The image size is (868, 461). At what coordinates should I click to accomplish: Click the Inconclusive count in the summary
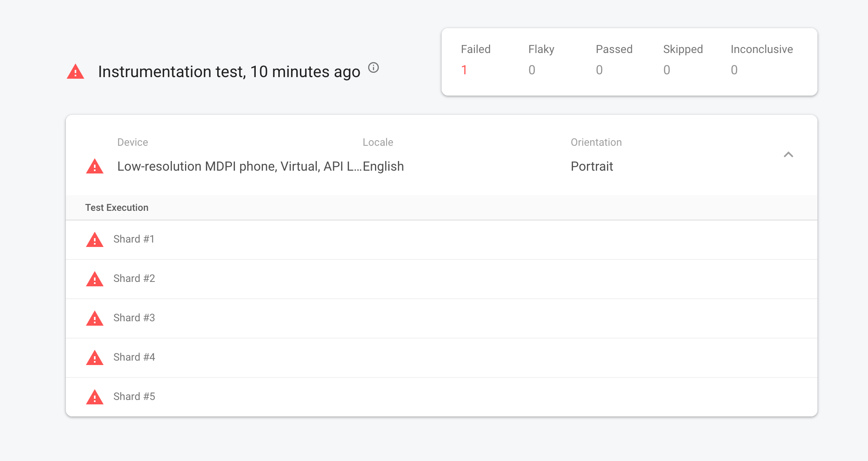734,70
